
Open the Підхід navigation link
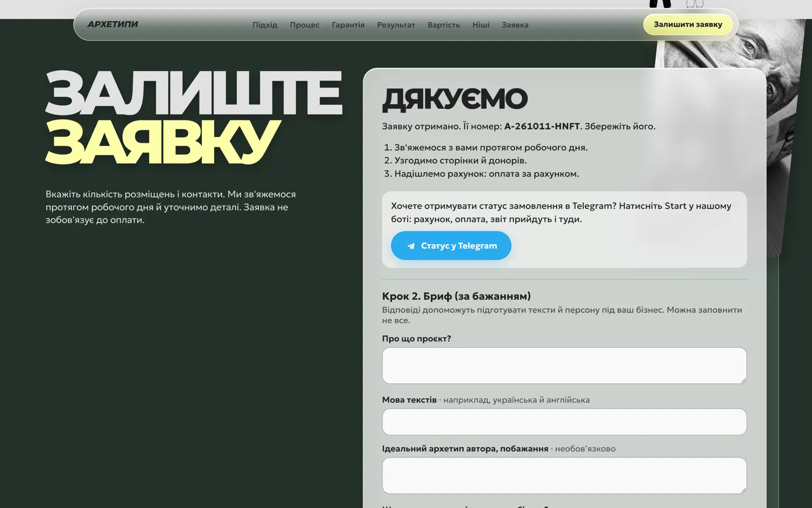click(265, 25)
